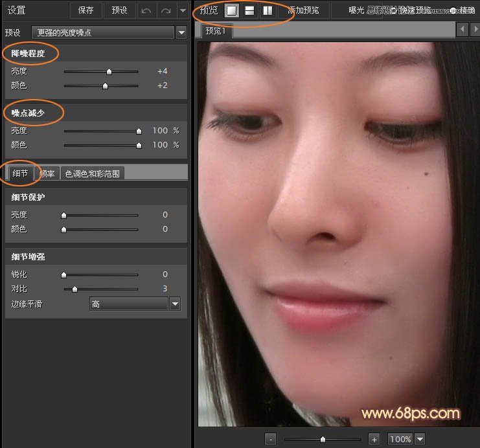Click 降噪程度 亮度 value +4
Image resolution: width=480 pixels, height=448 pixels.
(162, 71)
